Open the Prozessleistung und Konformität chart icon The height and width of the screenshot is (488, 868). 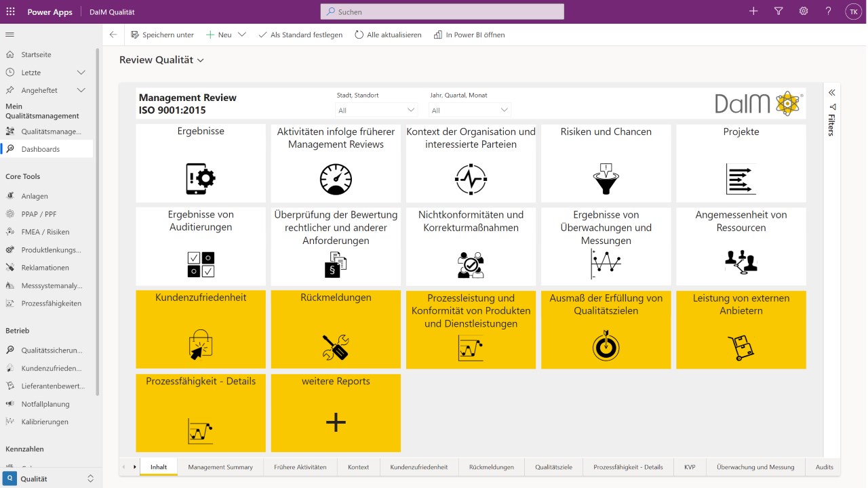point(471,347)
